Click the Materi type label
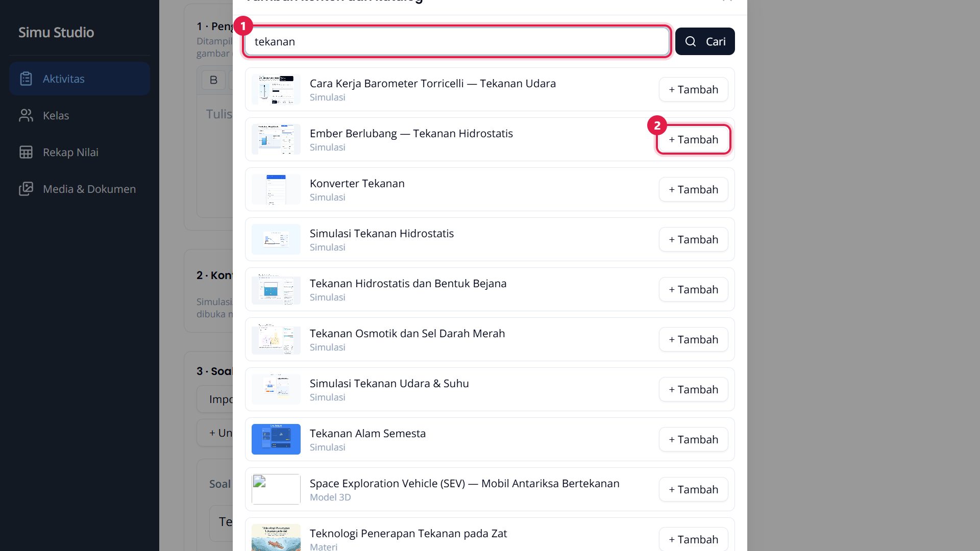The image size is (980, 551). click(x=324, y=546)
